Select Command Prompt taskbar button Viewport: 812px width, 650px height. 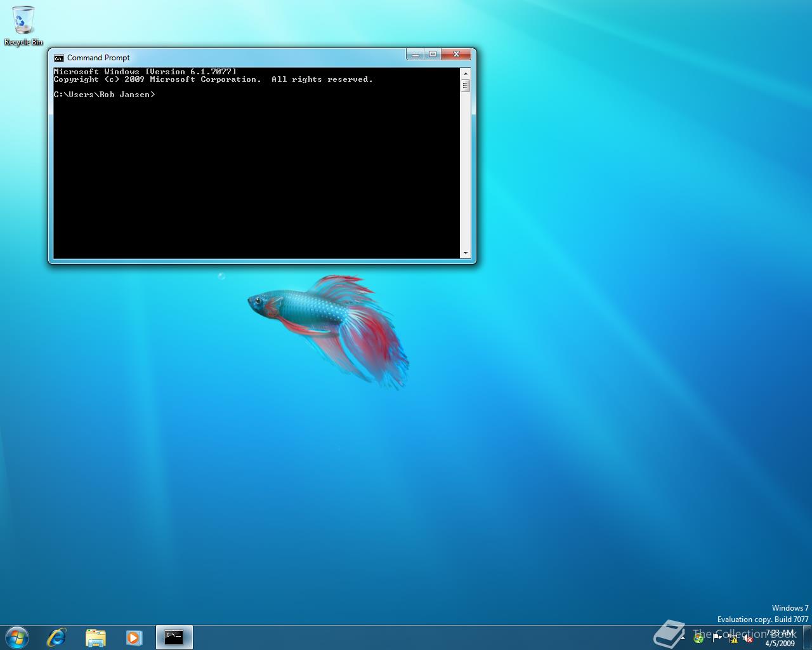point(174,637)
